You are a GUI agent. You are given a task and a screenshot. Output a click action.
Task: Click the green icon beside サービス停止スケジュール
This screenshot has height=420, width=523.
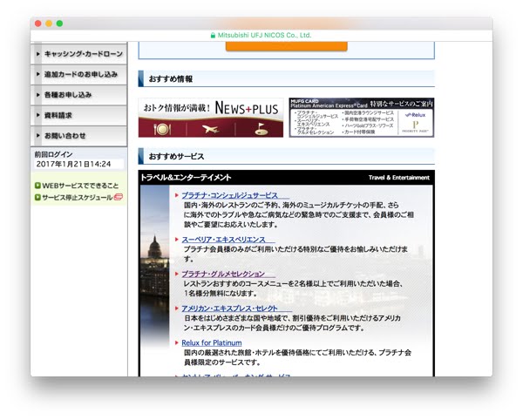click(37, 197)
